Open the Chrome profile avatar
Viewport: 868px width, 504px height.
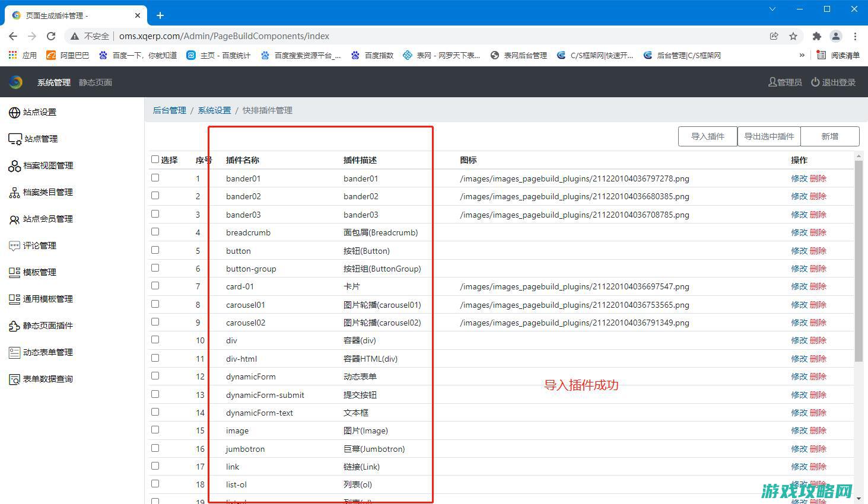click(836, 36)
